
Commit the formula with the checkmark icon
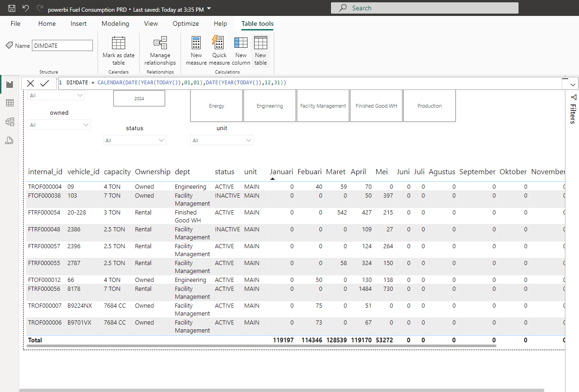point(45,83)
